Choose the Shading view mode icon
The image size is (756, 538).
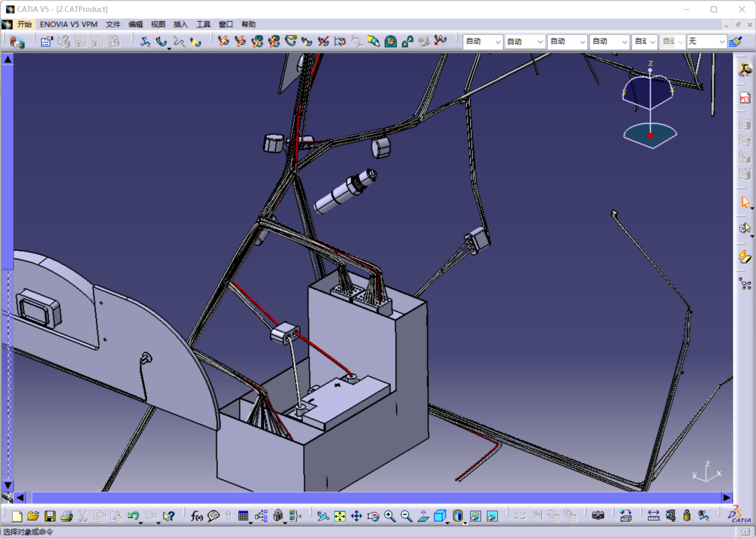click(x=458, y=516)
